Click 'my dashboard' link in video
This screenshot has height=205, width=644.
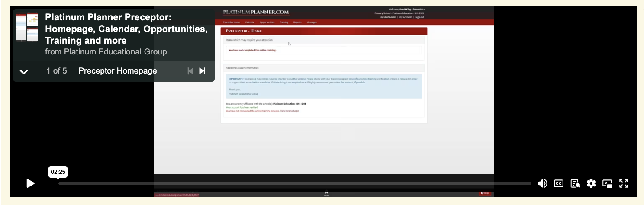point(388,17)
